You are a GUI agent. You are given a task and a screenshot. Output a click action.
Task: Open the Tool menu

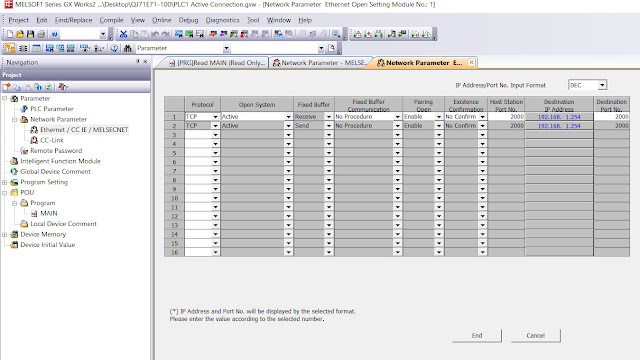pos(253,20)
